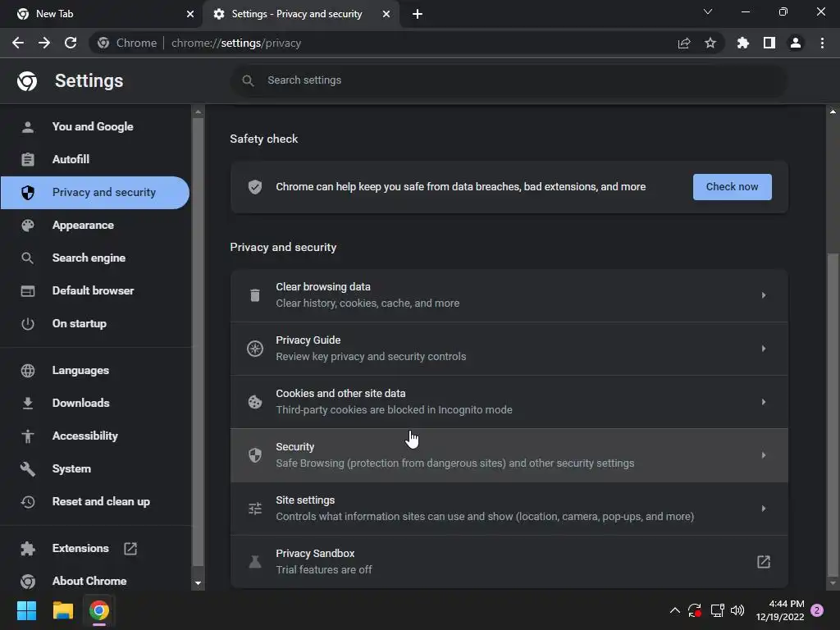Open On startup settings
840x630 pixels.
coord(95,323)
